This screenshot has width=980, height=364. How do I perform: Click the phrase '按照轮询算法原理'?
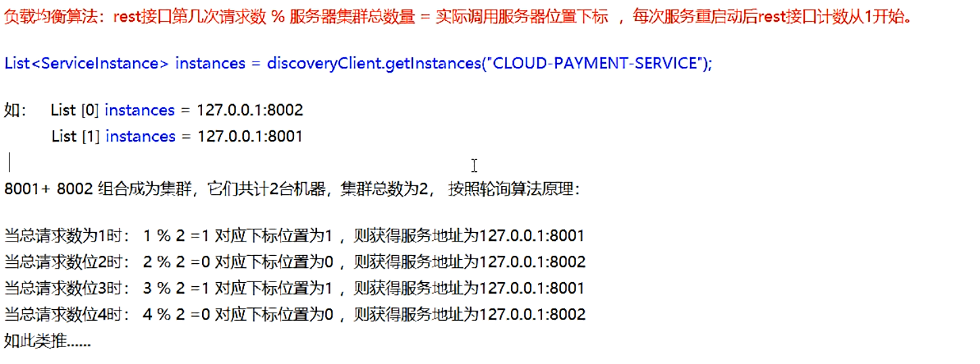click(514, 189)
